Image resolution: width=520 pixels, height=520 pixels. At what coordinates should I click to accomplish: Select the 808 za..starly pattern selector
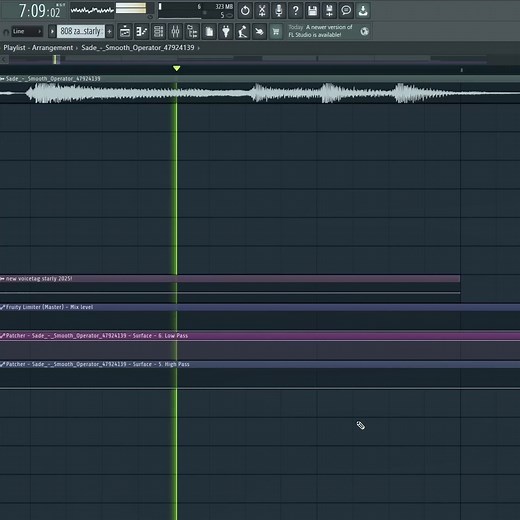pyautogui.click(x=81, y=32)
